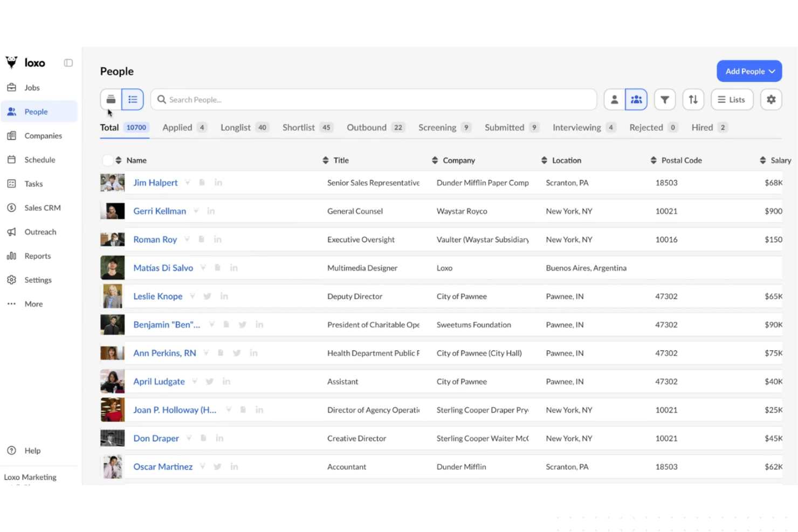
Task: Collapse the sidebar panel icon next to loxo
Action: [68, 63]
